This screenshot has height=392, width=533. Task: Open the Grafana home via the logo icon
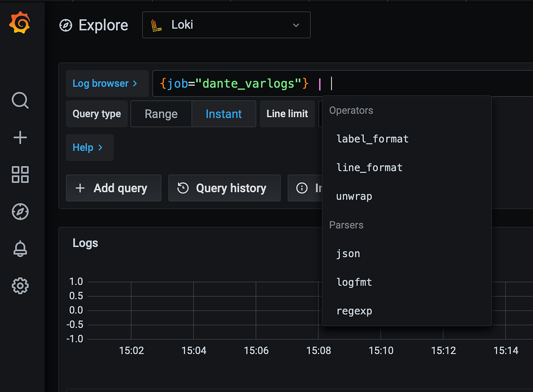(20, 22)
